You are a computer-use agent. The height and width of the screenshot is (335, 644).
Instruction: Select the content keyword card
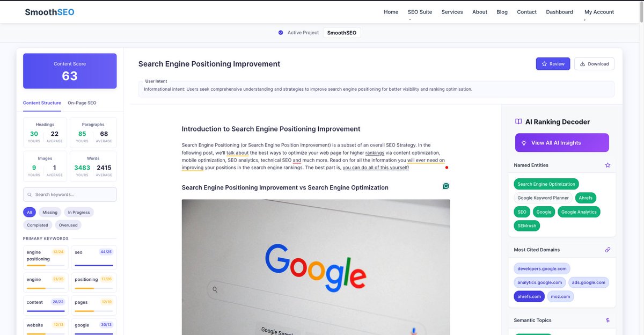[46, 304]
